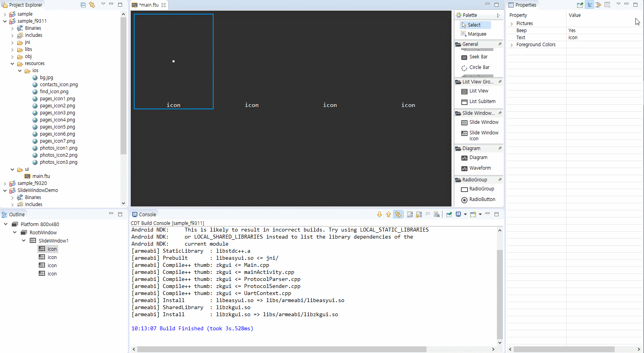The width and height of the screenshot is (644, 353).
Task: Expand the Pictures property
Action: tap(511, 24)
